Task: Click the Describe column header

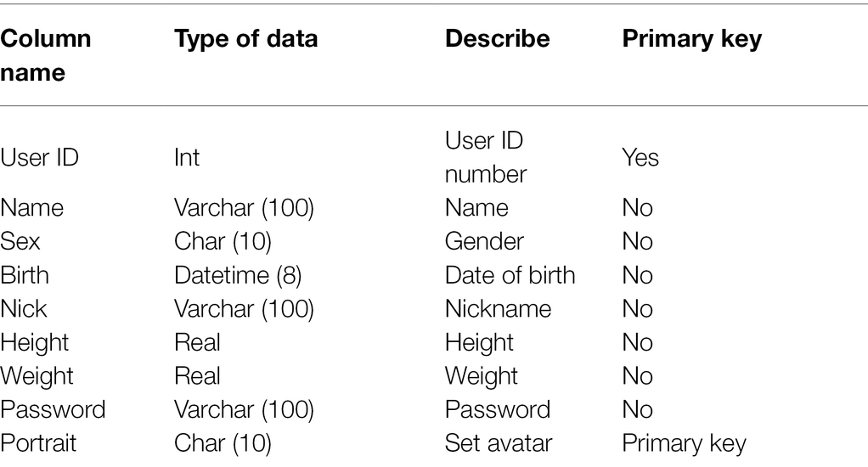Action: pyautogui.click(x=497, y=38)
